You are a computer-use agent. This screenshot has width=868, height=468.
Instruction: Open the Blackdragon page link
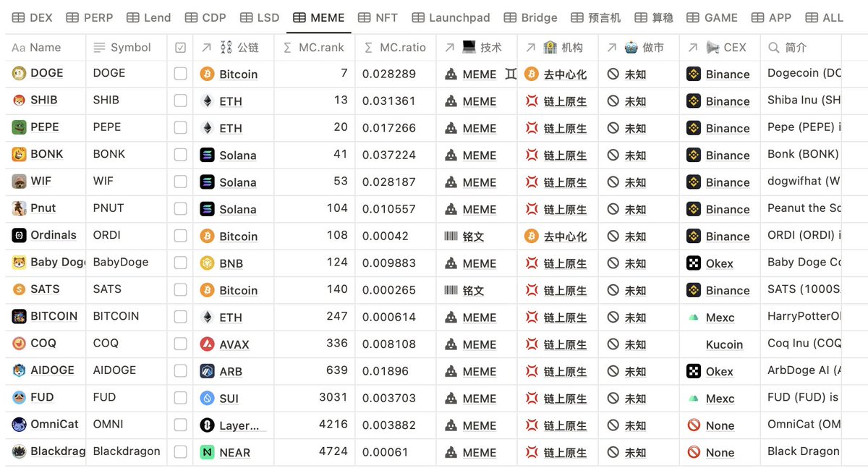(x=58, y=451)
